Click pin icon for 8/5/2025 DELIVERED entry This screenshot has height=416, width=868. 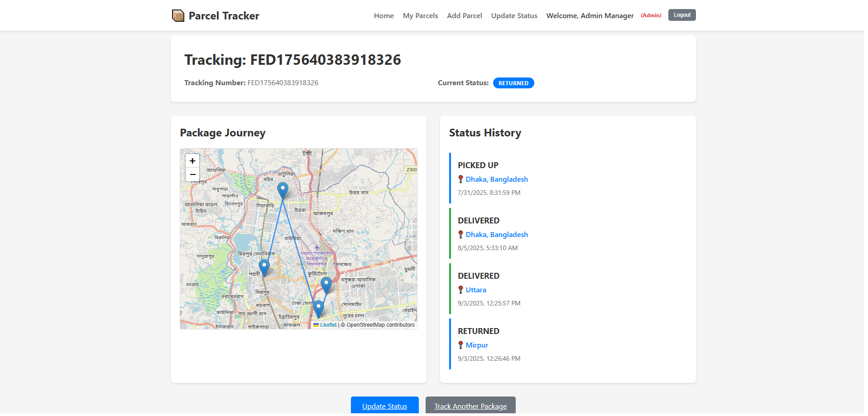click(x=460, y=235)
